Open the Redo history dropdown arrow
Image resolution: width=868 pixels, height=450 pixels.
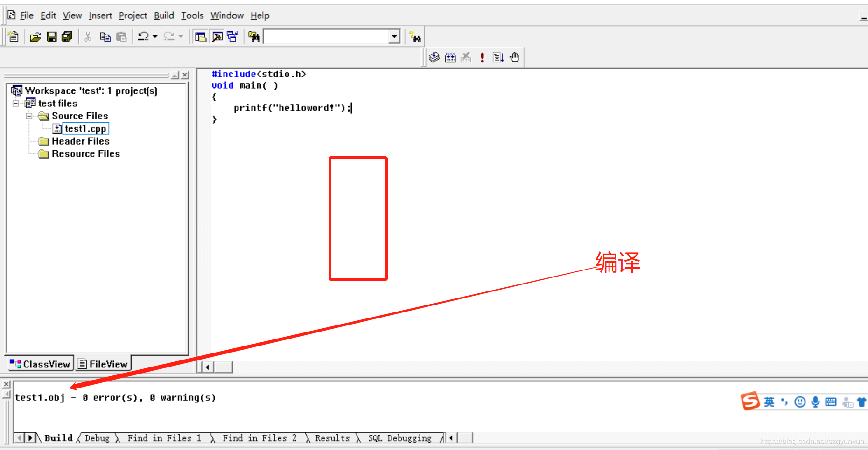(x=181, y=36)
